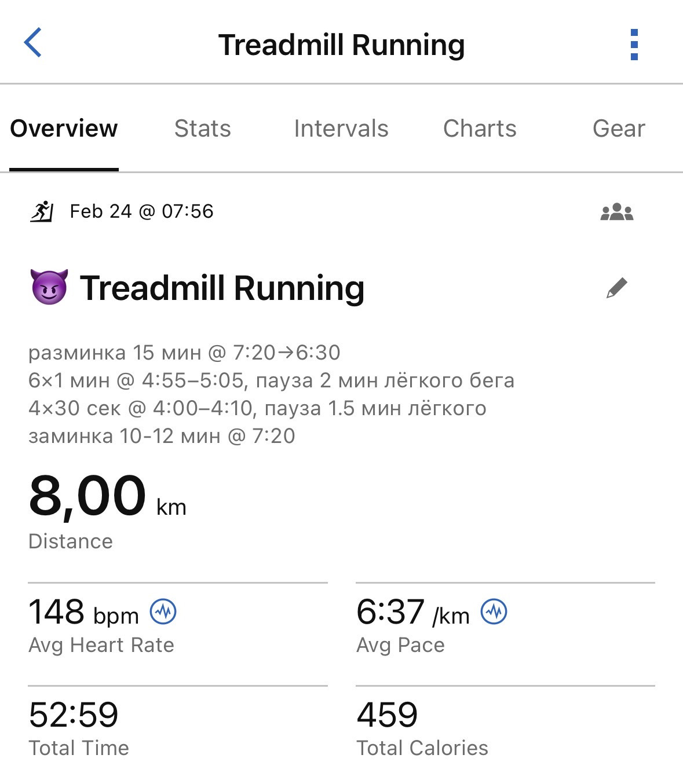Select the Overview tab
The width and height of the screenshot is (683, 784).
(x=64, y=128)
